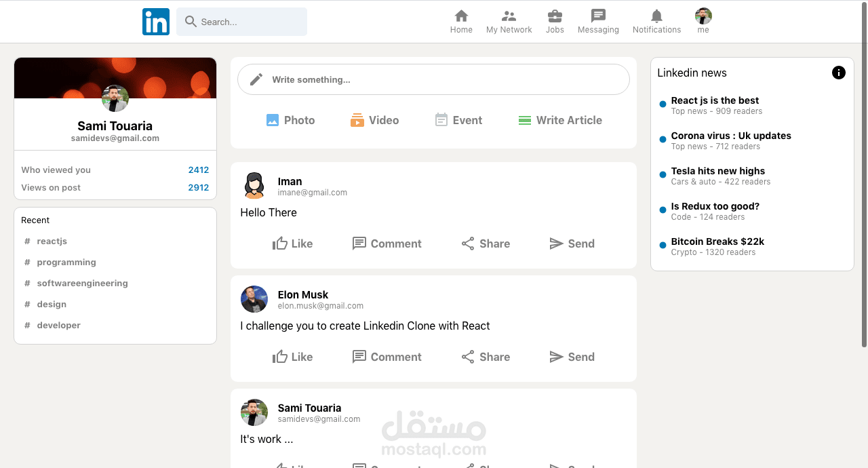Click the pencil icon in post box
Viewport: 868px width, 468px height.
click(x=256, y=79)
